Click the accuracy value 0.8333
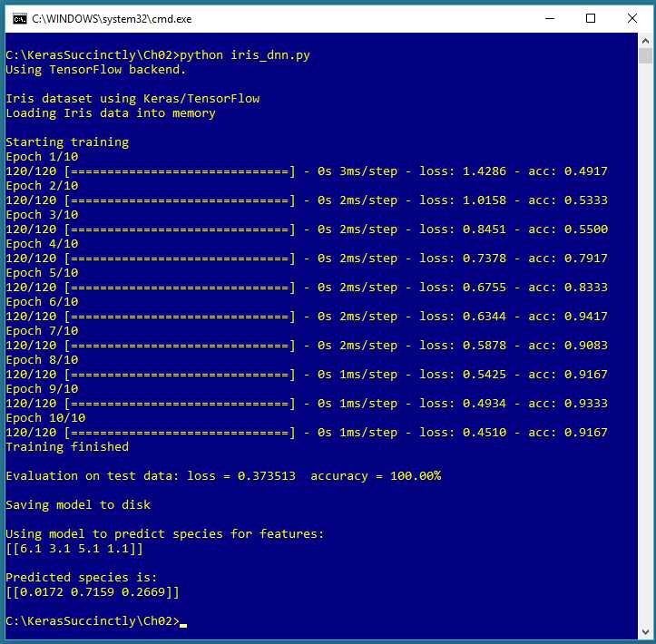This screenshot has width=656, height=644. 586,288
